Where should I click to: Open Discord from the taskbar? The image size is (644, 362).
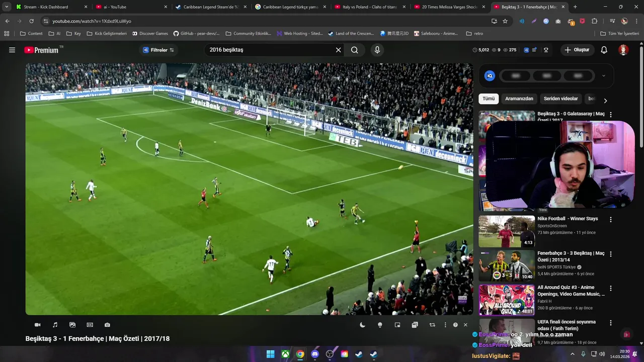coord(315,354)
